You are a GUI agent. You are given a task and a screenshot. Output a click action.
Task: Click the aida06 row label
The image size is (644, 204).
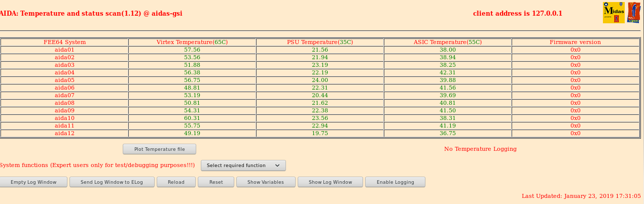[64, 88]
